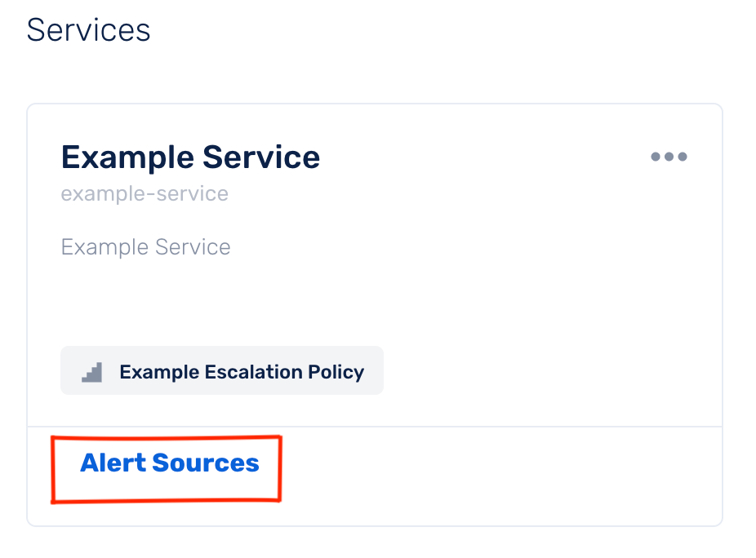Click the middle dot of the ellipsis
756x558 pixels.
click(x=669, y=157)
